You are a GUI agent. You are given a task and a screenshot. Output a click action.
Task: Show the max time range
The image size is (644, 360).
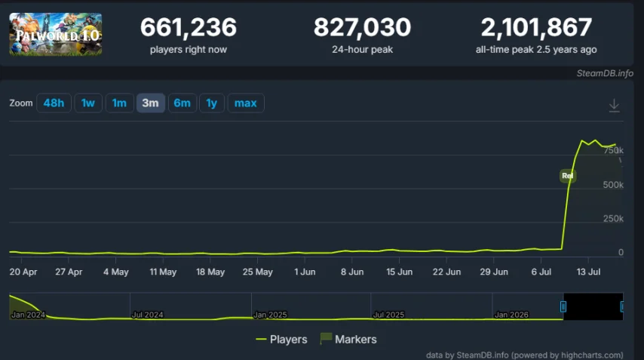[x=246, y=103]
